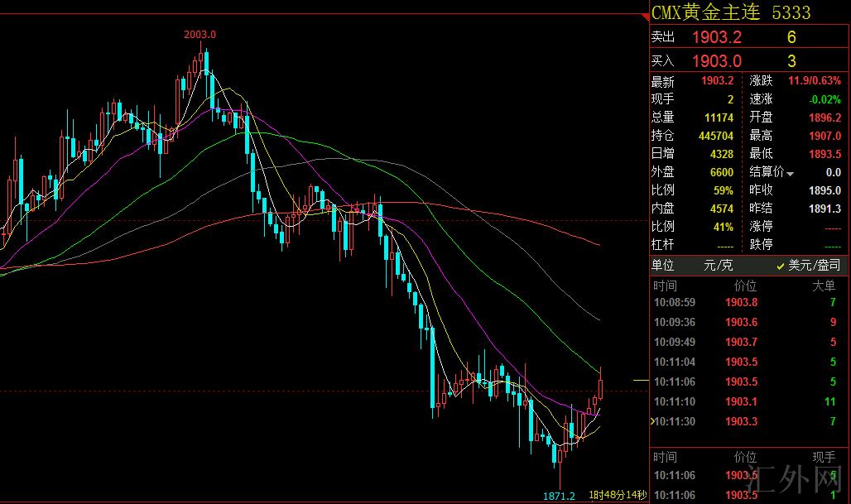The width and height of the screenshot is (851, 504).
Task: Click the 现手 column header in lower list
Action: (x=824, y=457)
